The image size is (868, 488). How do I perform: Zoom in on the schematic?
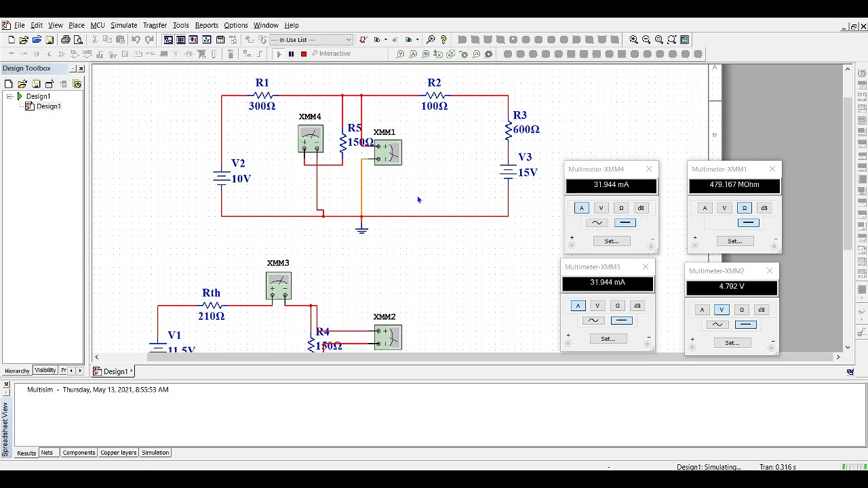click(633, 40)
